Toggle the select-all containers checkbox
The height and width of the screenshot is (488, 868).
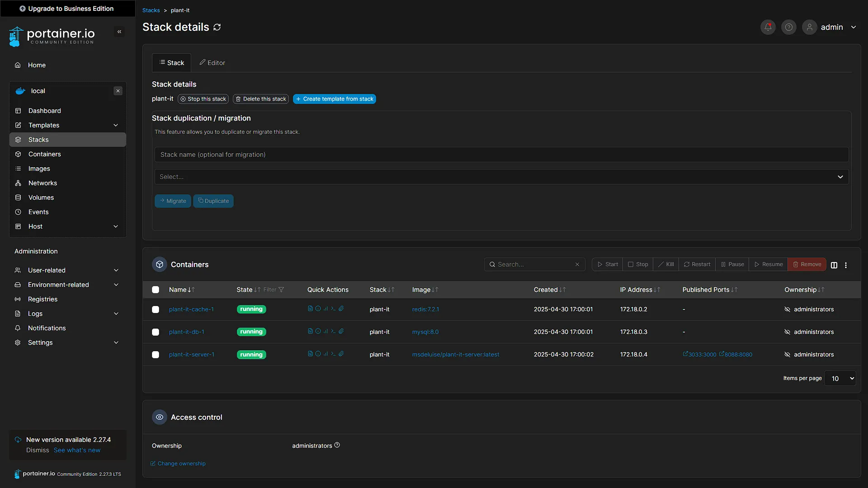coord(156,290)
